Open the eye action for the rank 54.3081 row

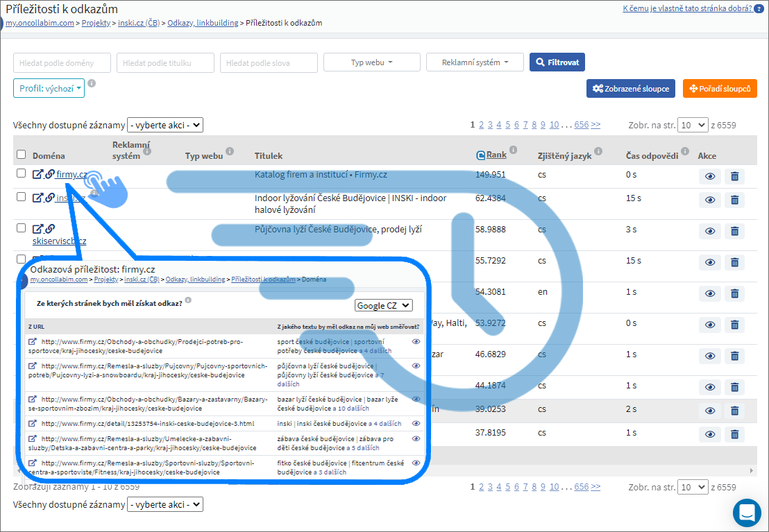(709, 293)
